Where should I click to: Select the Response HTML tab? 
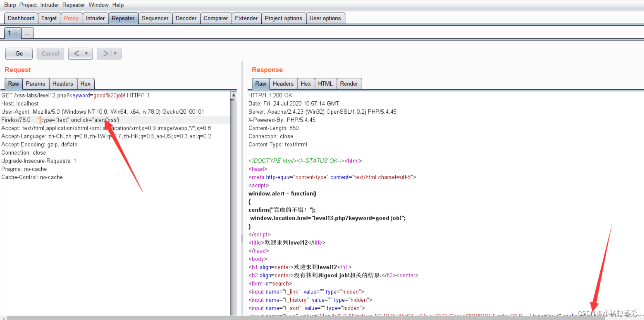click(325, 84)
